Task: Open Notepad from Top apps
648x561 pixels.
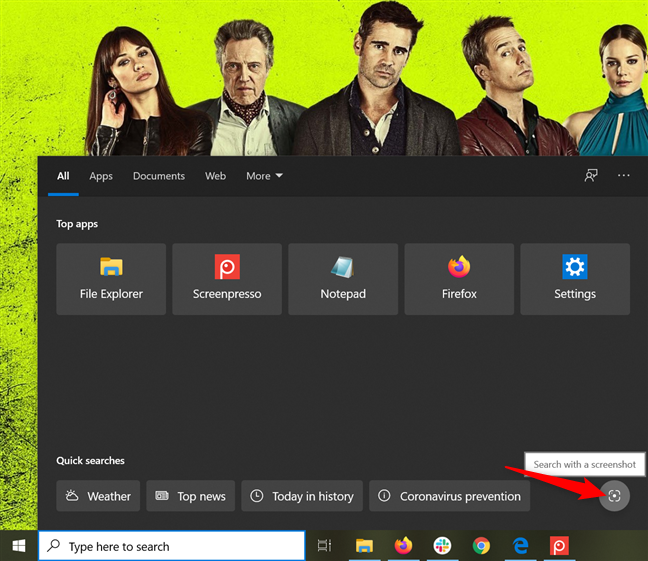Action: (x=343, y=279)
